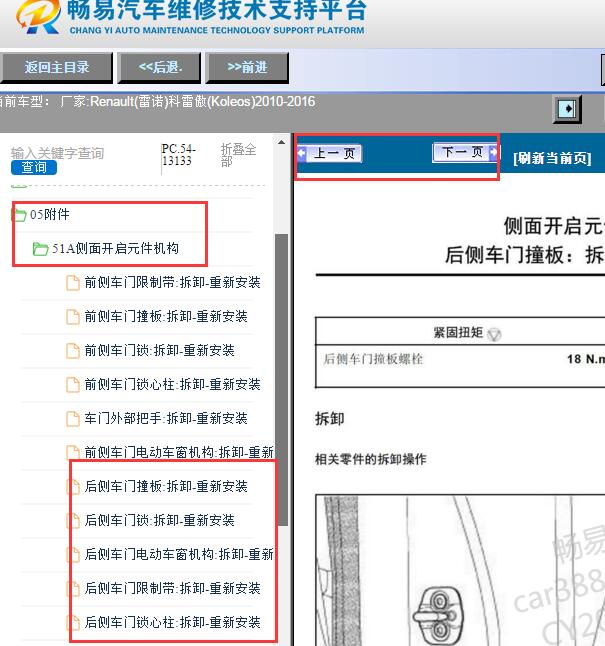Click document icon beside 前侧车门限制带
The height and width of the screenshot is (646, 605).
click(x=73, y=283)
